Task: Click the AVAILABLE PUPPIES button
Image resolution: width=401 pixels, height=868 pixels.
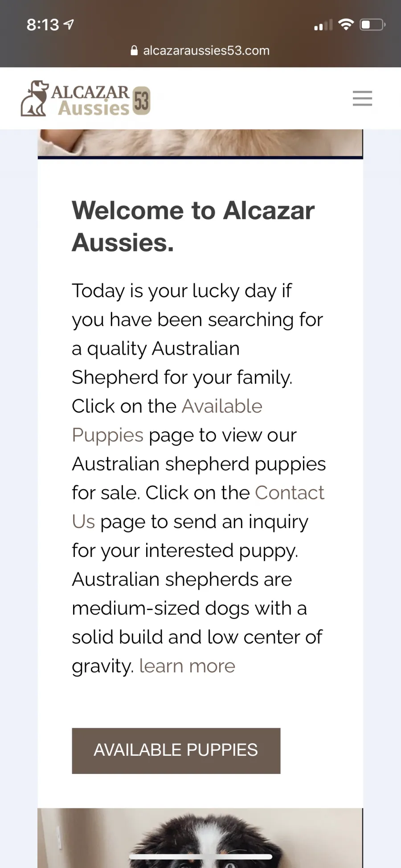Action: point(176,751)
